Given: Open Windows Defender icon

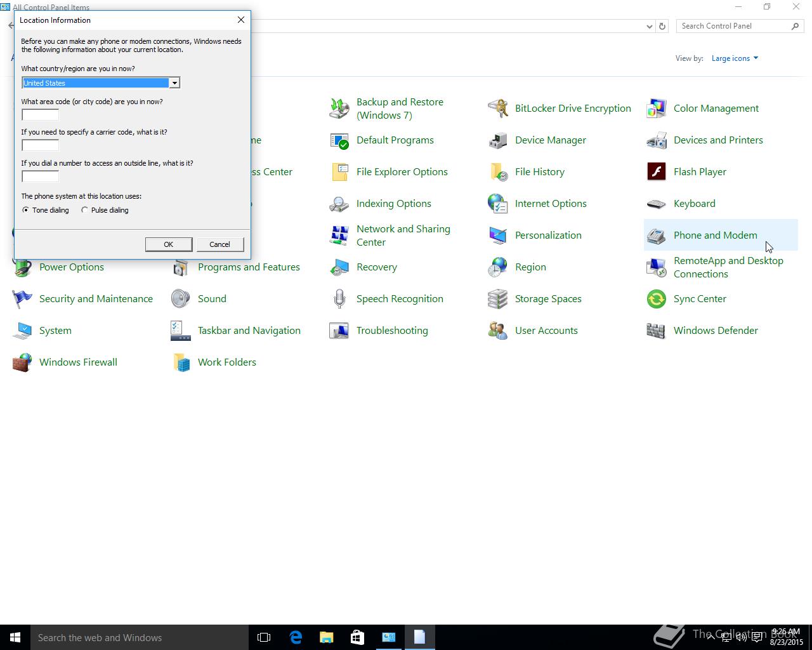Looking at the screenshot, I should [x=657, y=331].
